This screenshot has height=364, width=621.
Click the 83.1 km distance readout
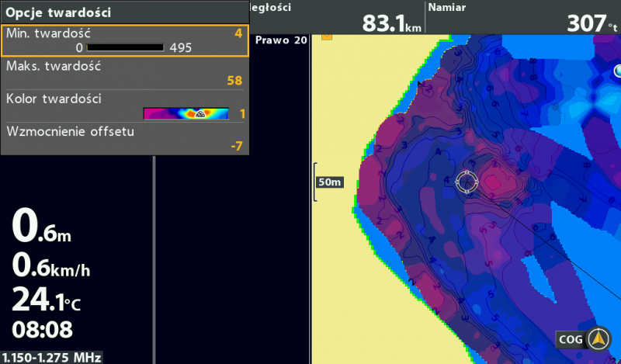click(x=392, y=23)
